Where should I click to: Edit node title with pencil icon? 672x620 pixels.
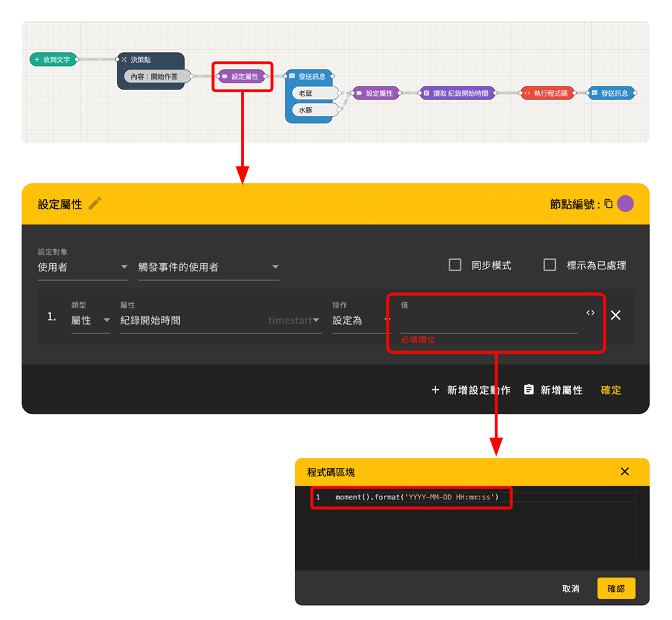click(x=95, y=203)
